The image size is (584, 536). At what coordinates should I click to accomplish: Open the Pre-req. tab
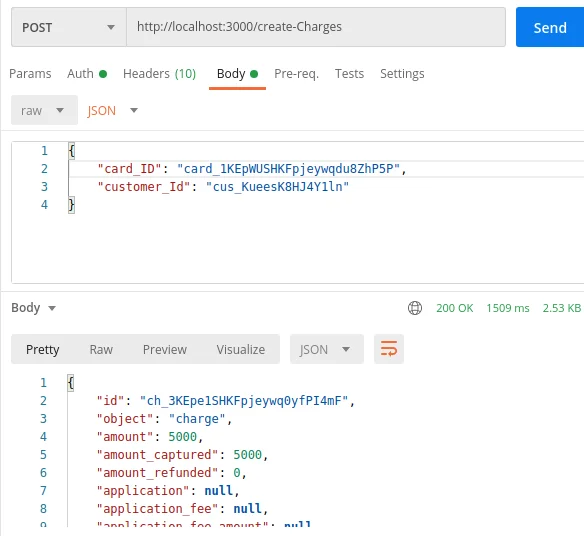pos(296,74)
